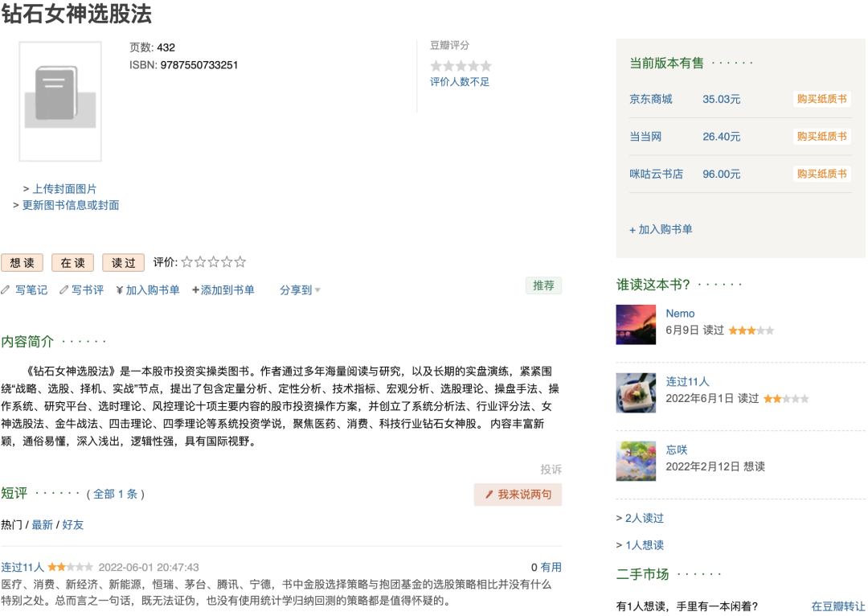Click the 上传封面图片 link
The image size is (868, 616).
(x=64, y=189)
